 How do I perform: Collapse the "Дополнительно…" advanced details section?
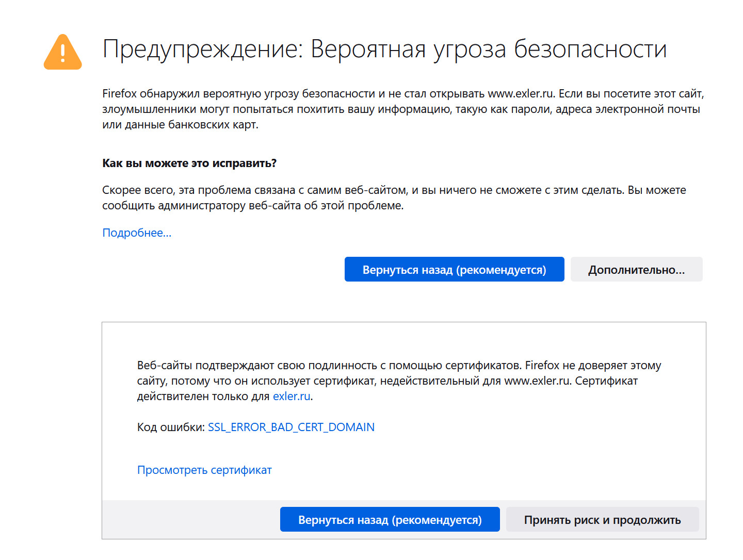click(636, 270)
